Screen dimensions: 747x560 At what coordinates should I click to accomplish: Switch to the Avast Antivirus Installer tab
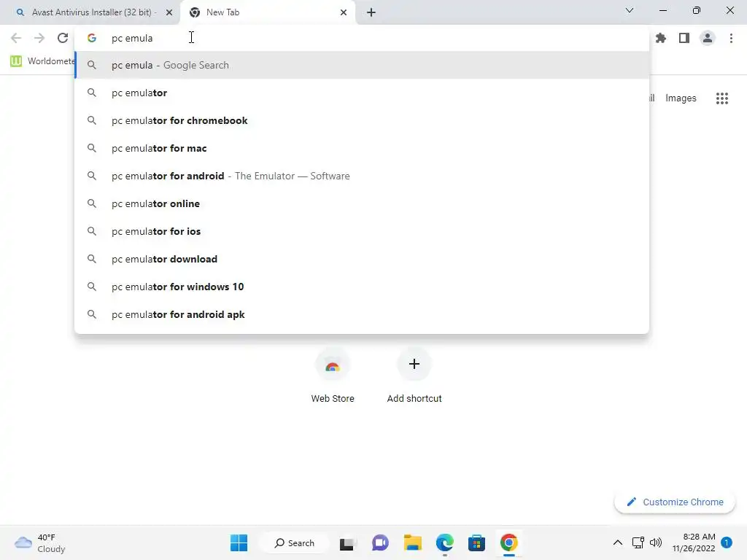tap(90, 12)
